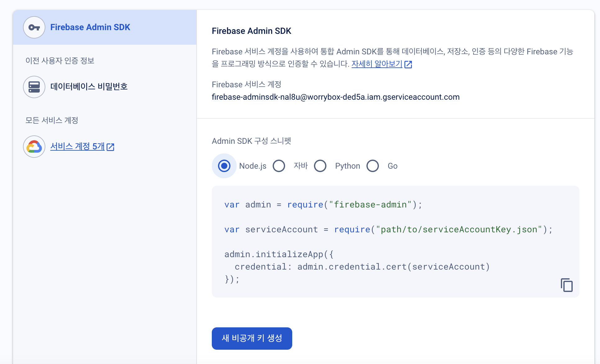Viewport: 600px width, 364px height.
Task: Select the Python radio button
Action: click(x=321, y=166)
